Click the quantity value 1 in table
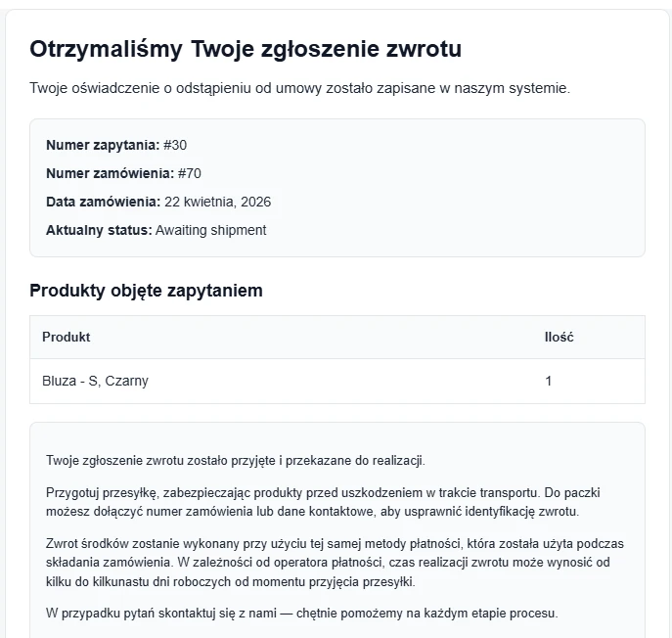This screenshot has height=638, width=672. click(x=548, y=381)
